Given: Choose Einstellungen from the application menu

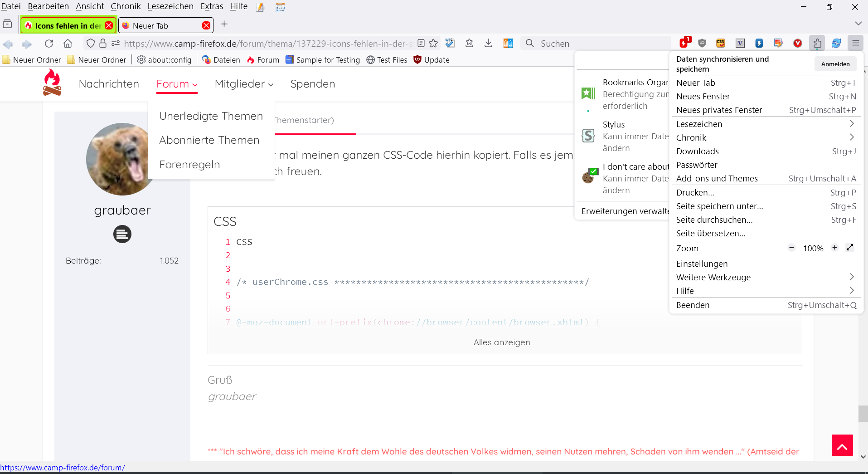Looking at the screenshot, I should [x=766, y=264].
